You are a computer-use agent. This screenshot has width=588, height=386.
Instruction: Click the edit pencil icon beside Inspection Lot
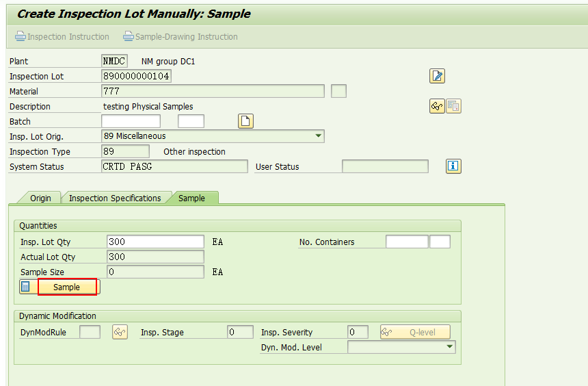pos(437,76)
